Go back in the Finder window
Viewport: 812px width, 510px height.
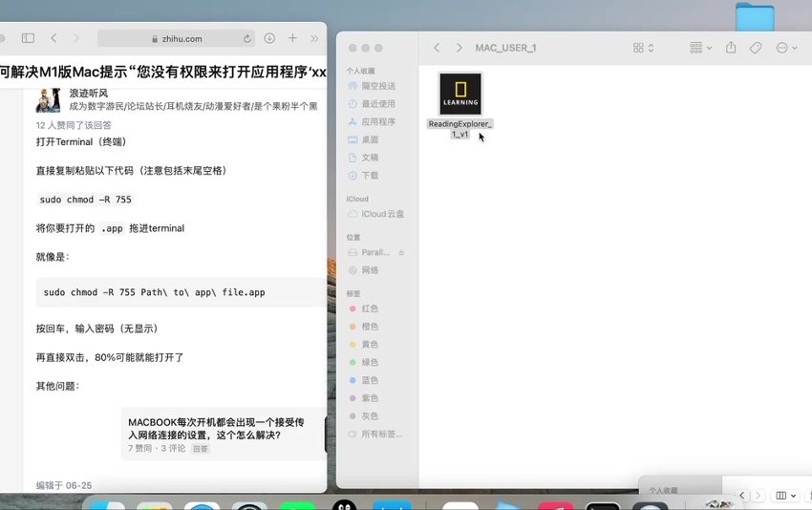pos(438,48)
